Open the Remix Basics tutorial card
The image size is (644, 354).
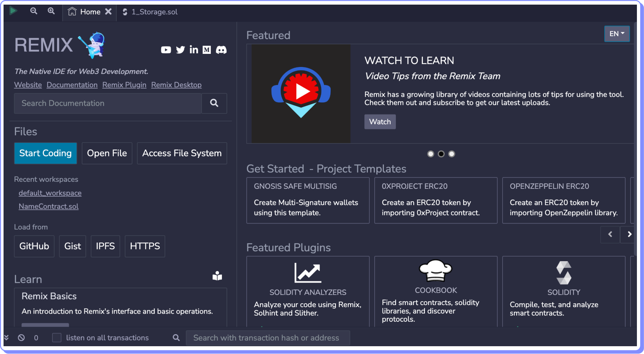(121, 307)
